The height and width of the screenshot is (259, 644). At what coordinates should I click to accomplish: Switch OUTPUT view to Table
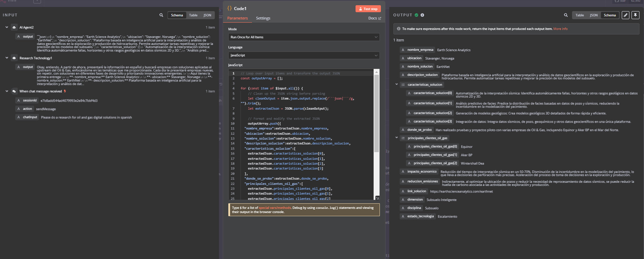[x=580, y=15]
